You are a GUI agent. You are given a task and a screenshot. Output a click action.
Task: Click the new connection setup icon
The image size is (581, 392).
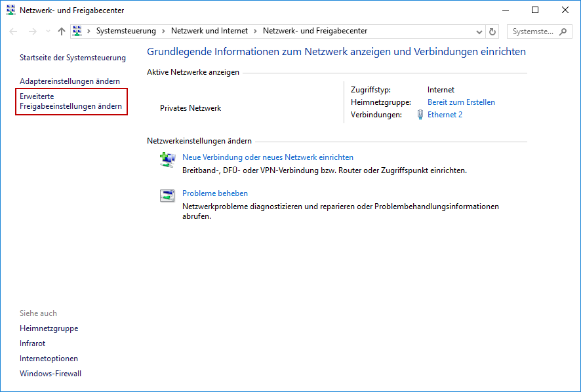[167, 160]
